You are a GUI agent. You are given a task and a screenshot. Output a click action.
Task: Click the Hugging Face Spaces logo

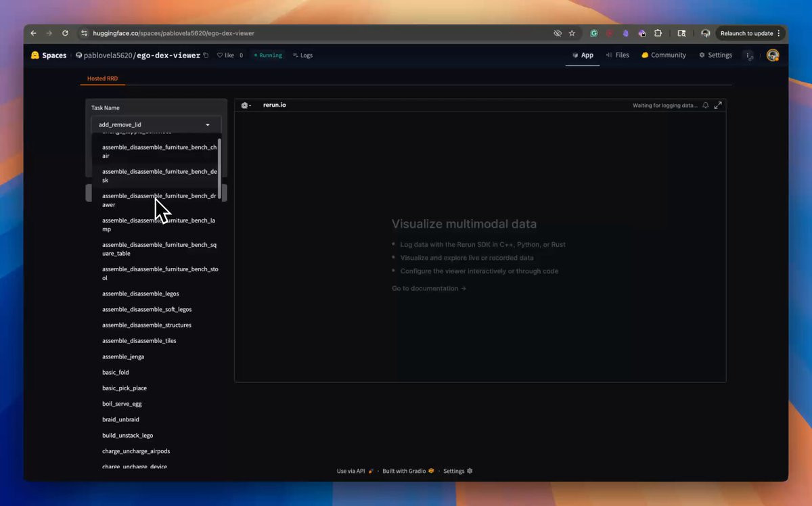[x=49, y=55]
